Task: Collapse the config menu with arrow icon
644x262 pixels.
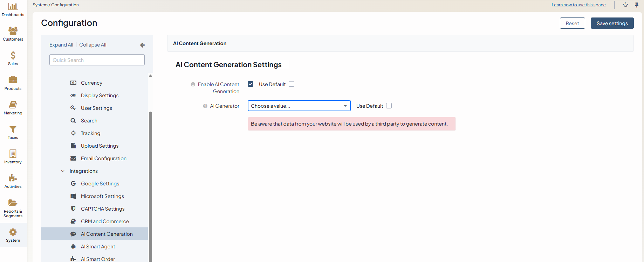Action: pyautogui.click(x=142, y=45)
